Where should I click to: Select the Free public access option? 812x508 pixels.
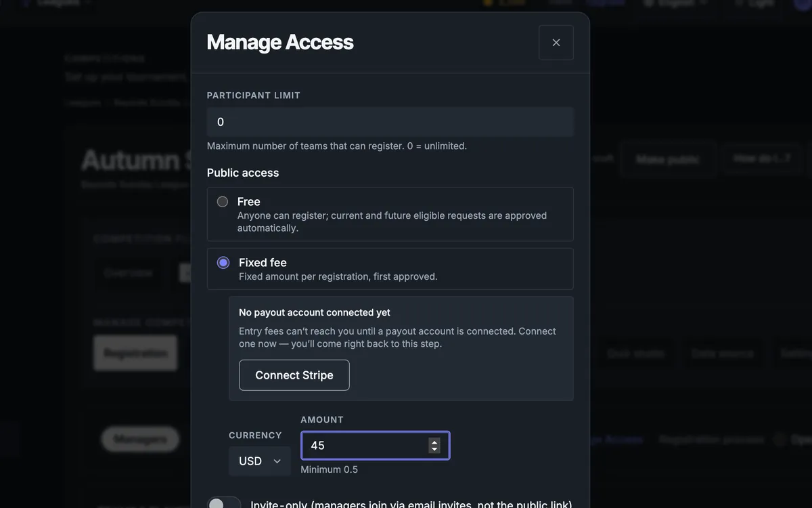[x=223, y=202]
